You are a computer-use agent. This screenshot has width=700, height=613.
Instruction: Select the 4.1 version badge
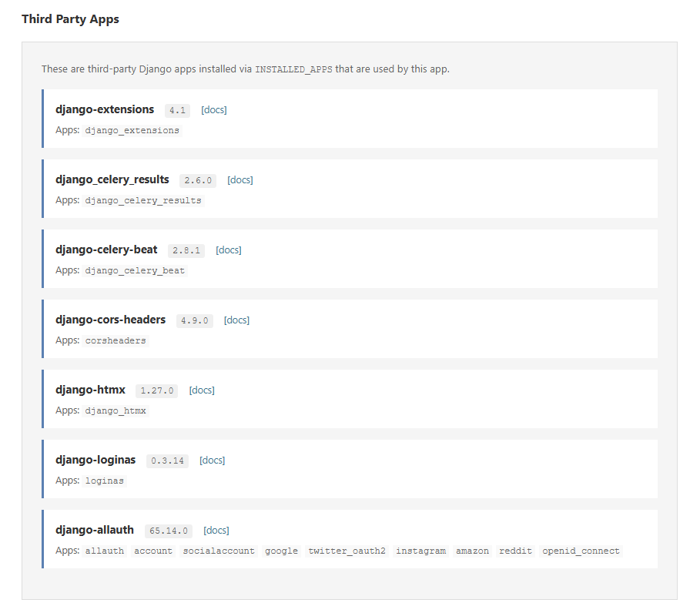pyautogui.click(x=177, y=110)
